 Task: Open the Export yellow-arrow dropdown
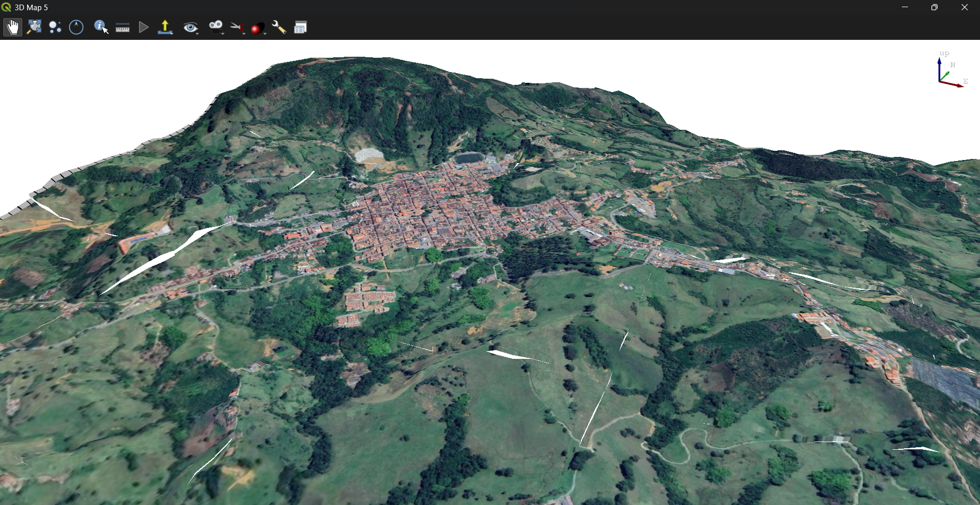165,27
